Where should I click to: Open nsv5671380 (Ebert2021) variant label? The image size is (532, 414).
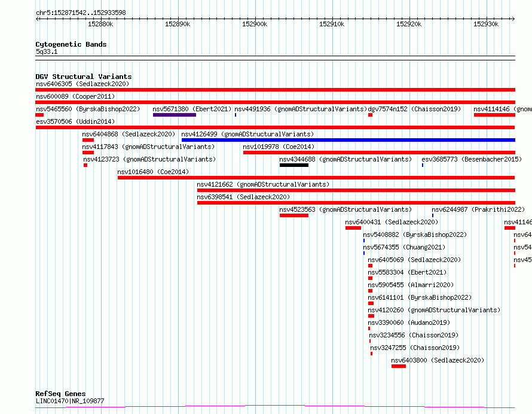coord(192,109)
